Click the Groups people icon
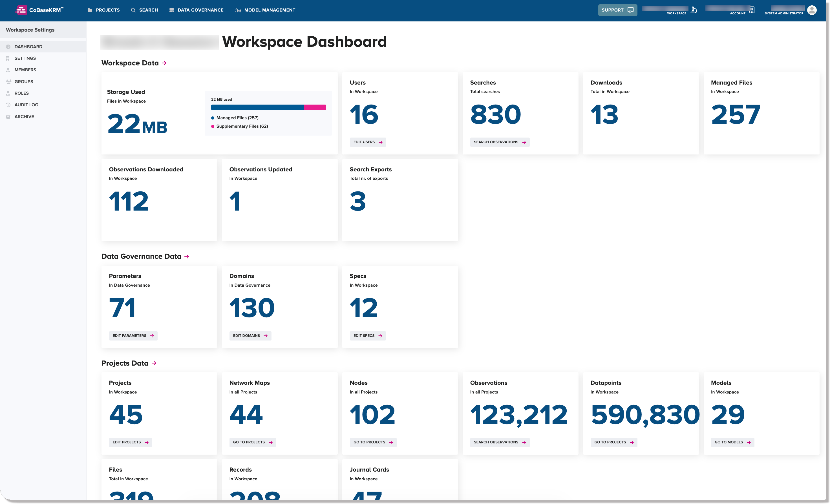The image size is (830, 504). pyautogui.click(x=8, y=81)
